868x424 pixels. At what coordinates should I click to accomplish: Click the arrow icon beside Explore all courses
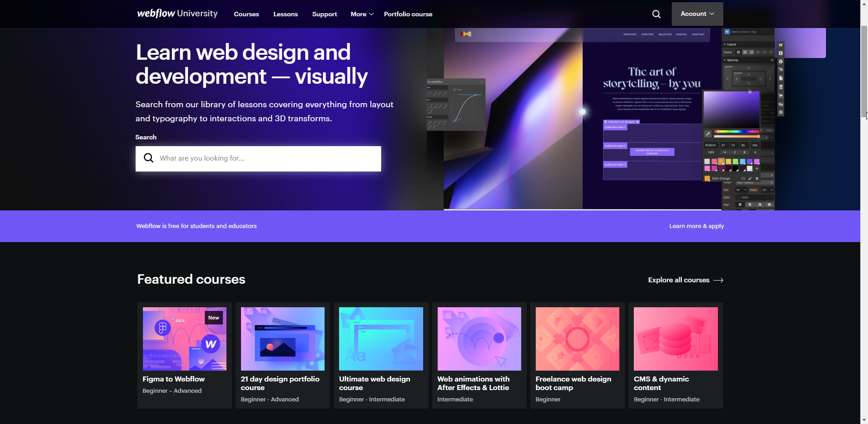click(x=718, y=280)
